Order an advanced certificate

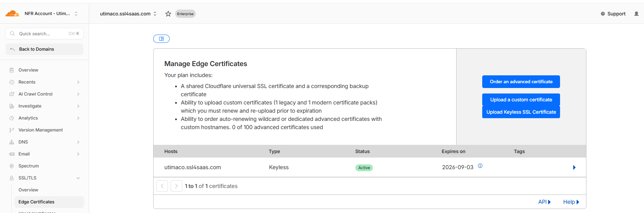click(x=521, y=82)
